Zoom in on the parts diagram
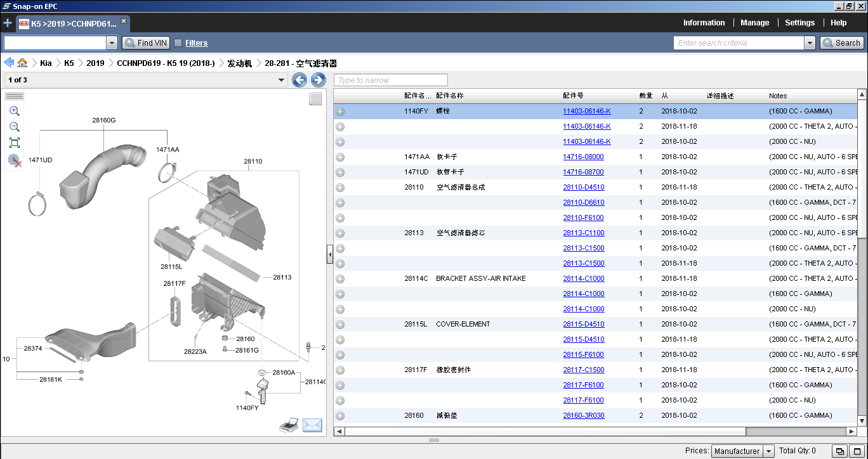 click(15, 111)
